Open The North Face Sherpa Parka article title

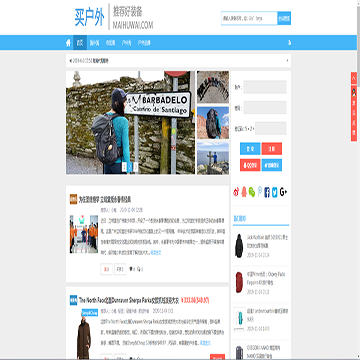(x=129, y=300)
